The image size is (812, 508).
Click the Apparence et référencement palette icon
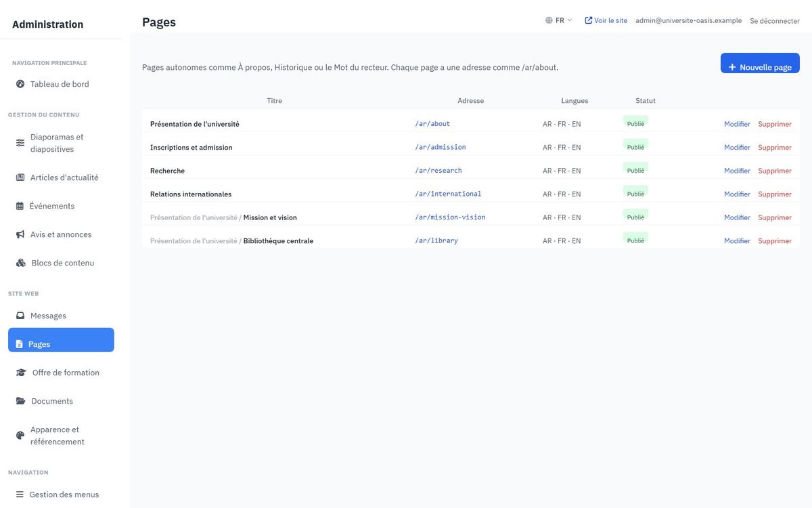pos(20,436)
